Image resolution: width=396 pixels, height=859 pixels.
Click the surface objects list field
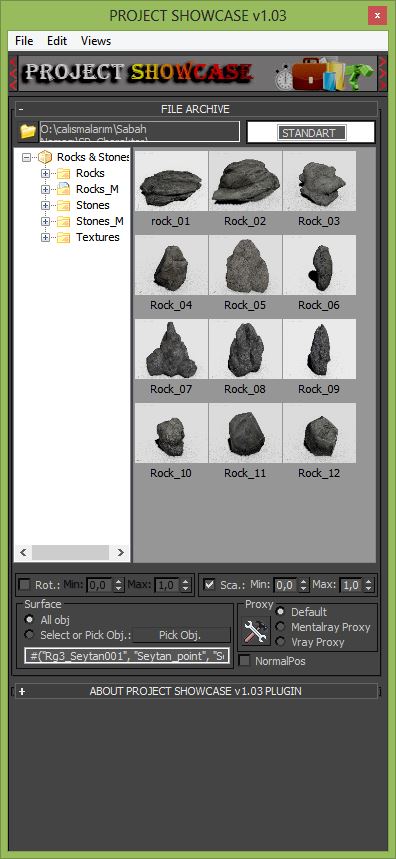click(127, 656)
